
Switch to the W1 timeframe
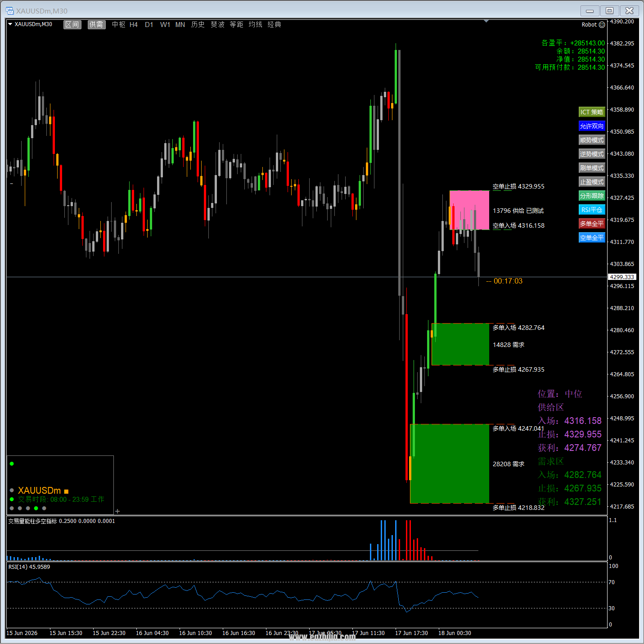pos(165,25)
